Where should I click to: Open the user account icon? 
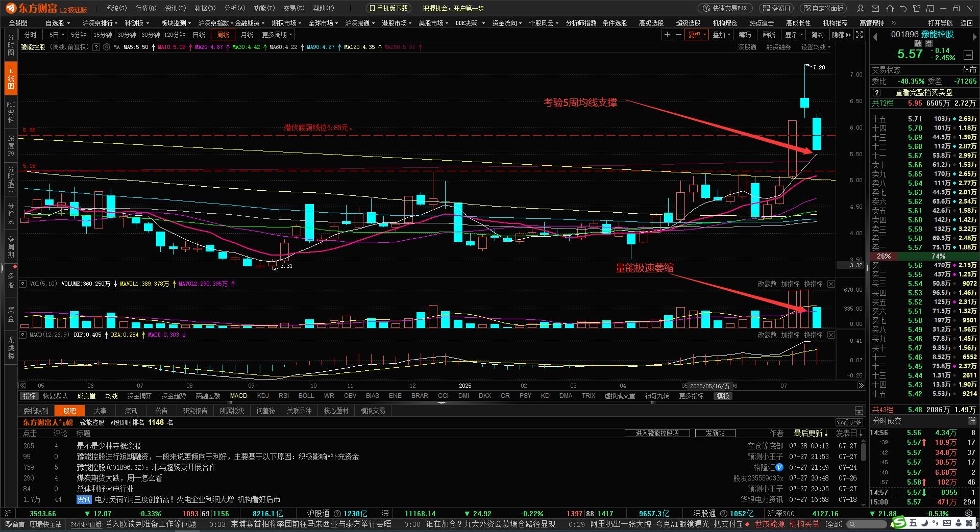tap(861, 9)
